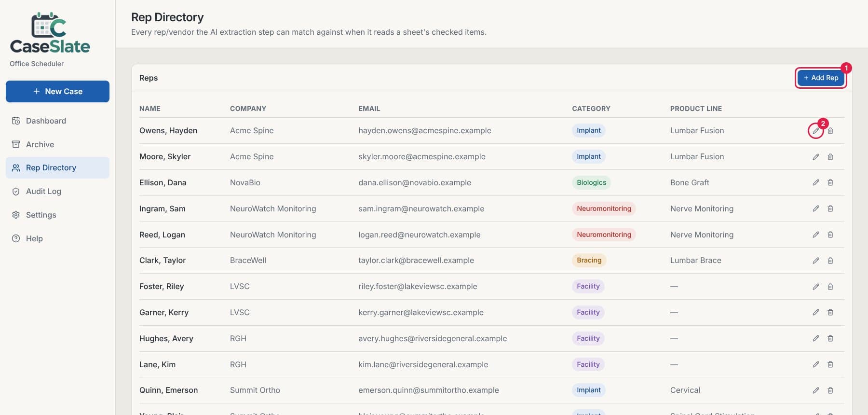Delete the Lane, Kim rep row
Viewport: 868px width, 415px height.
(x=830, y=364)
